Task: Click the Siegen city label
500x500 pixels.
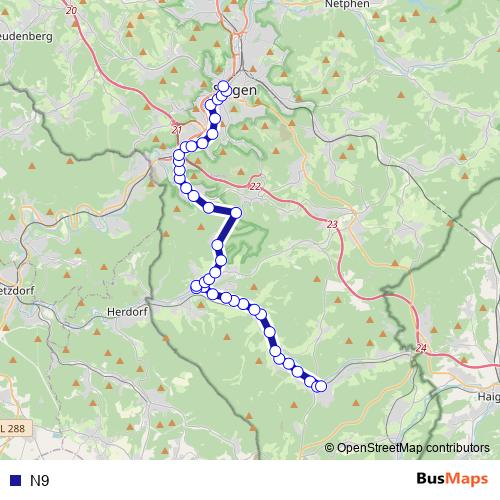Action: [235, 90]
